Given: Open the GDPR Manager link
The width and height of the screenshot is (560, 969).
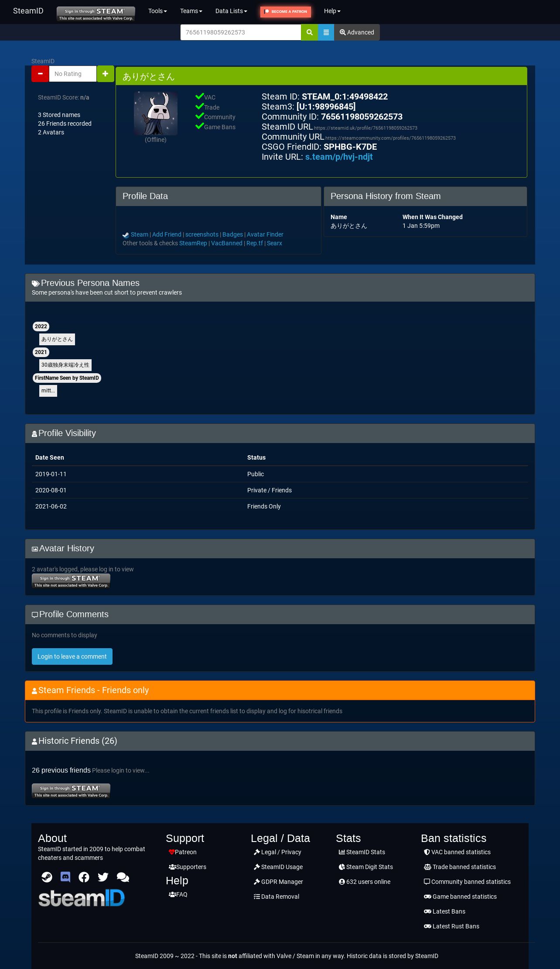Looking at the screenshot, I should coord(278,882).
